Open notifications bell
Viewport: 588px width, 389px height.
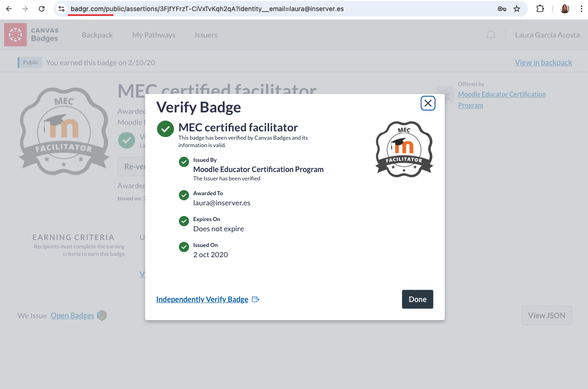[491, 35]
